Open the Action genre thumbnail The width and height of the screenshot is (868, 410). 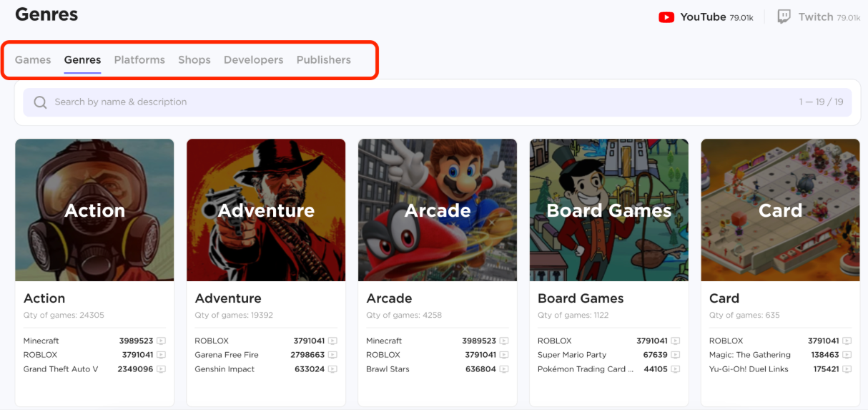[x=94, y=210]
